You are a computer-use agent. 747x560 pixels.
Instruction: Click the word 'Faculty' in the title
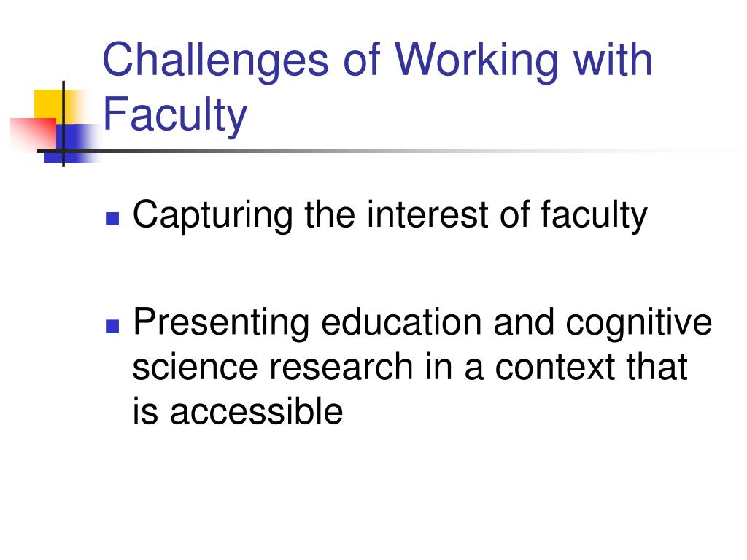tap(175, 115)
